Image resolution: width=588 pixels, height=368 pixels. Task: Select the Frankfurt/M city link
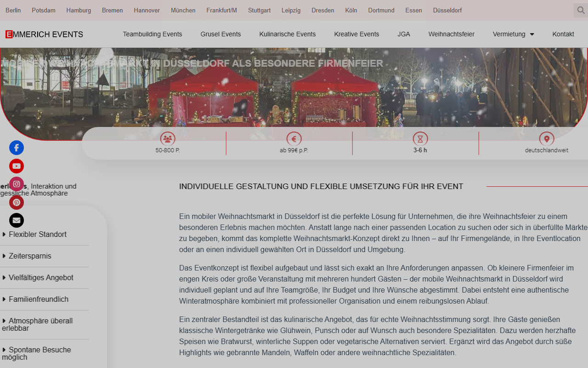[222, 10]
